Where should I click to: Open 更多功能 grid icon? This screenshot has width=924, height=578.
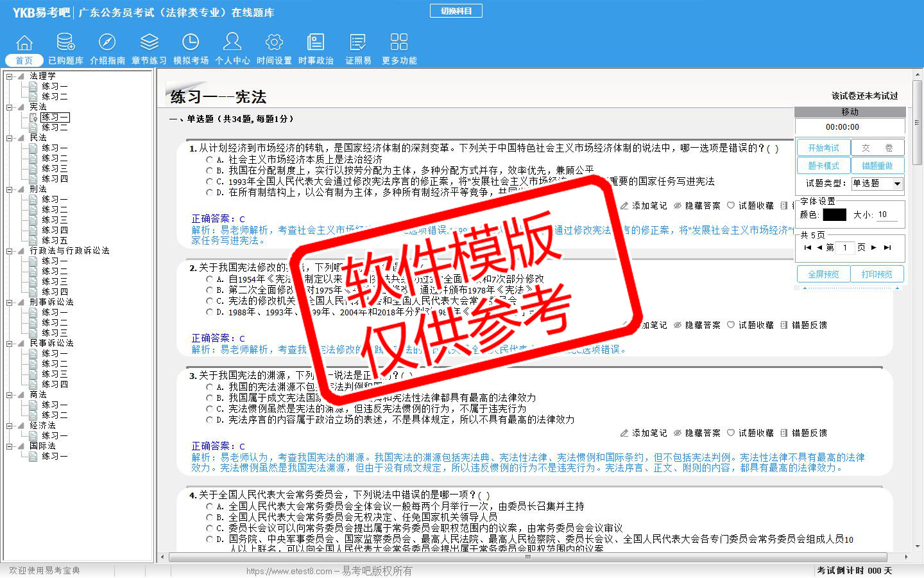click(x=399, y=42)
